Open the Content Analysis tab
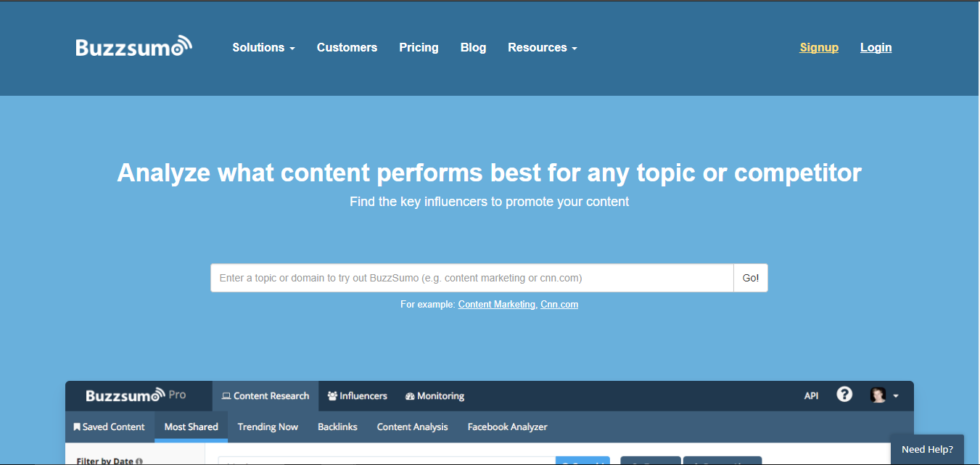980x465 pixels. 413,427
